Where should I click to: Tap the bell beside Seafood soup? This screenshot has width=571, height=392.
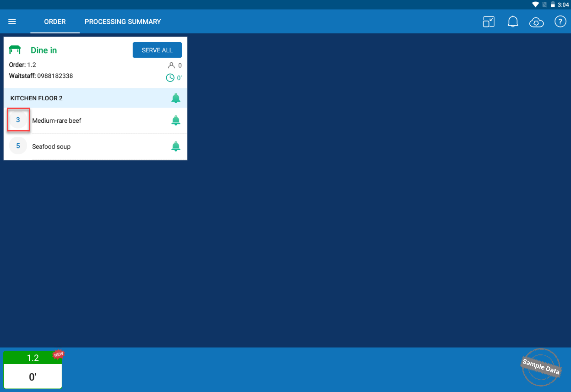(x=175, y=147)
